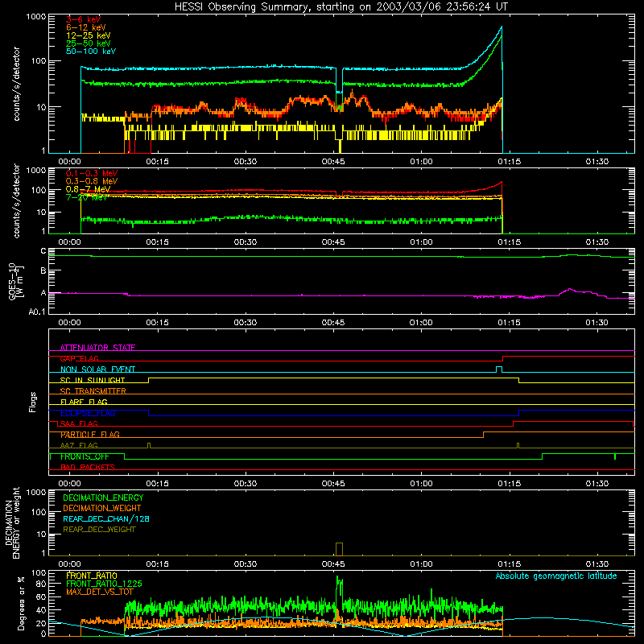Click the 'ECLIPSE_FLAG' flag label
644x644 pixels.
tap(88, 413)
